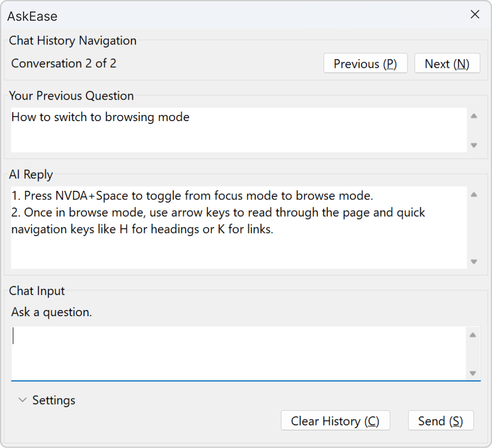Viewport: 492px width, 448px height.
Task: Click the Previous (P) conversation button
Action: click(x=365, y=64)
